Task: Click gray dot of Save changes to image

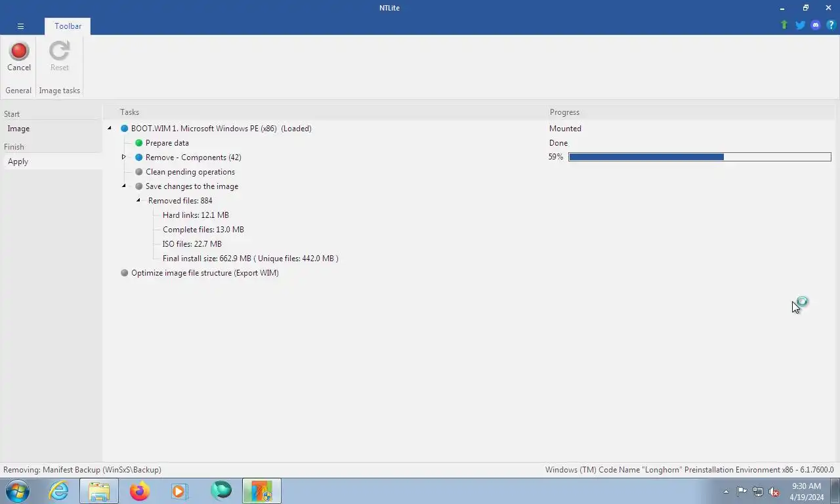Action: pyautogui.click(x=139, y=186)
